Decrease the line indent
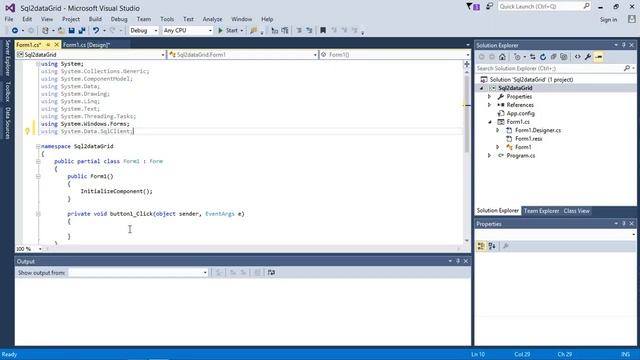640x360 pixels. click(275, 31)
